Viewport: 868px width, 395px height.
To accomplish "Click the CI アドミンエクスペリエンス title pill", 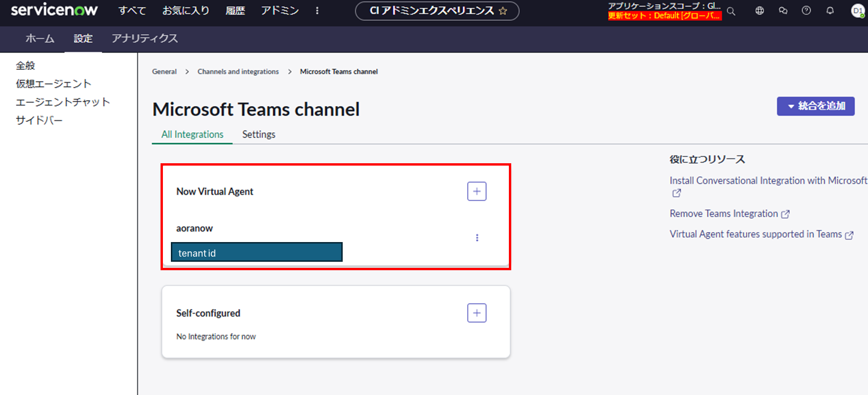I will point(437,11).
